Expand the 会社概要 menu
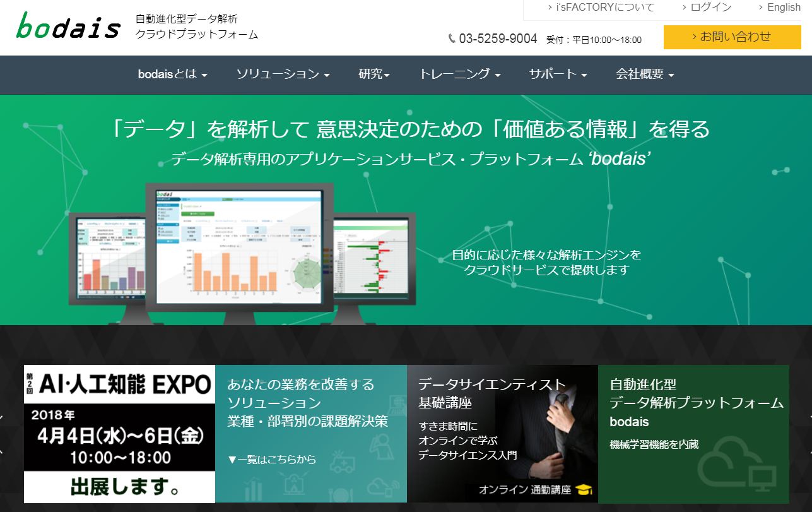812x512 pixels. (x=645, y=74)
